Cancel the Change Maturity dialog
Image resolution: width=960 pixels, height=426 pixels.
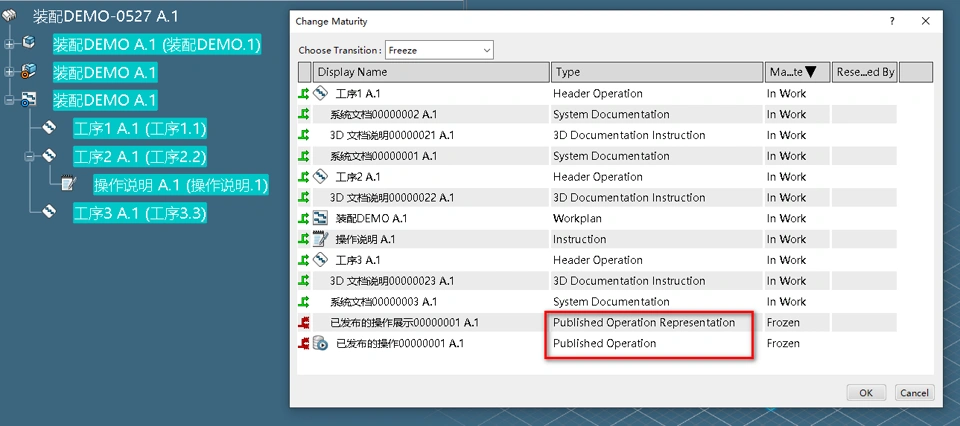pos(915,393)
